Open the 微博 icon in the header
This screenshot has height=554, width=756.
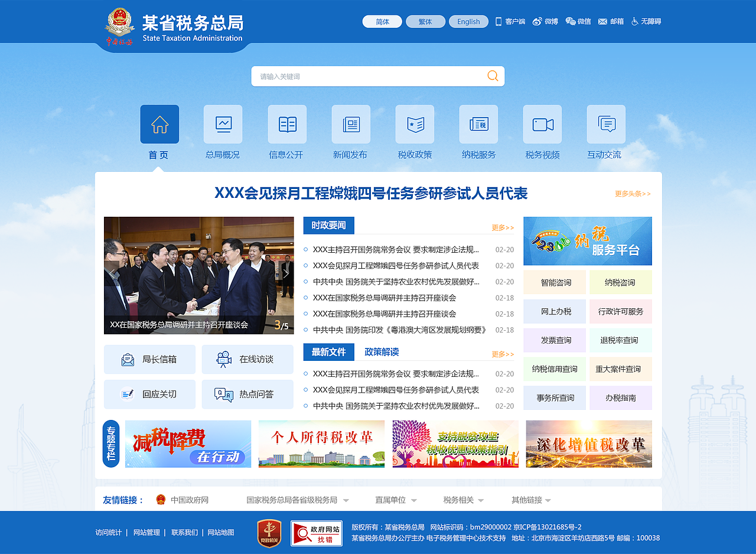545,21
